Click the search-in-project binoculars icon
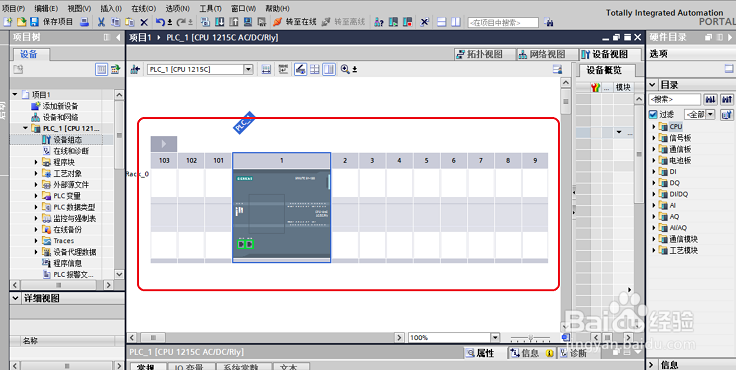736x370 pixels. [x=548, y=22]
